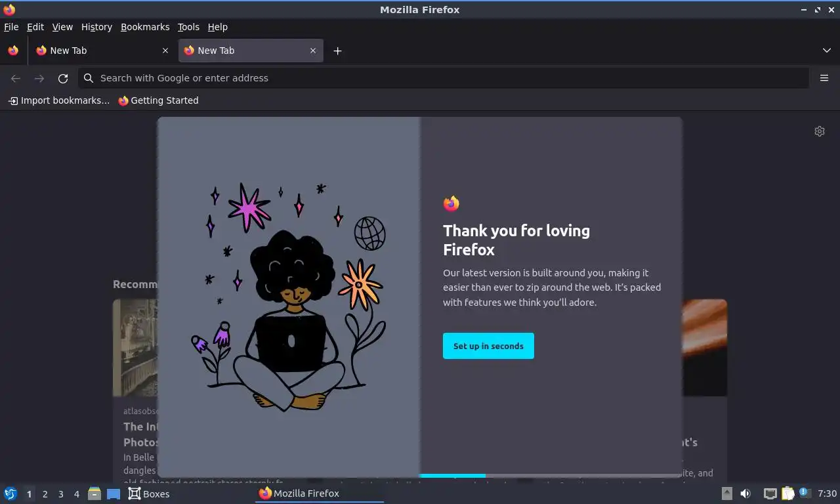Viewport: 840px width, 504px height.
Task: Open the Tools menu
Action: [x=188, y=27]
